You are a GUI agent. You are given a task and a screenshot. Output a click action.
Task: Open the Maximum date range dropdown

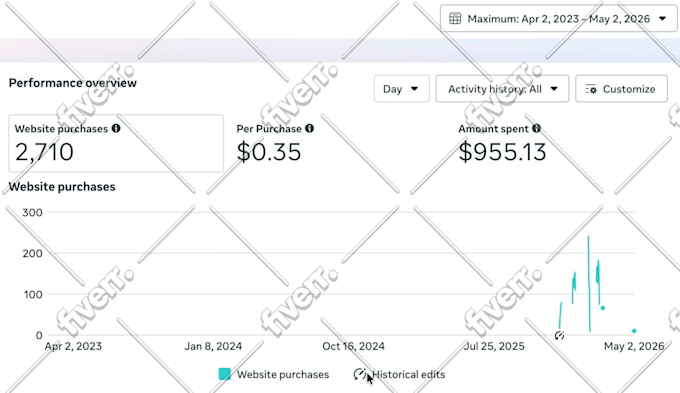pyautogui.click(x=559, y=19)
